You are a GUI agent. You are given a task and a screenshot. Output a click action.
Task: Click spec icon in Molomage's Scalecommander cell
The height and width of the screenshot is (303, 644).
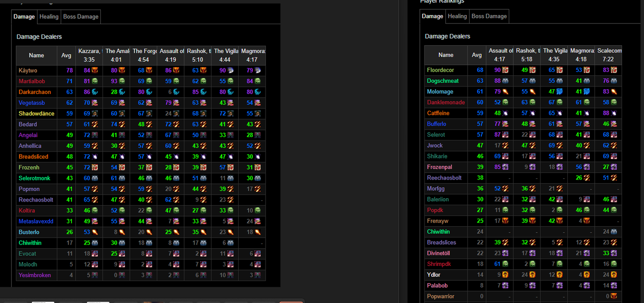(x=614, y=92)
